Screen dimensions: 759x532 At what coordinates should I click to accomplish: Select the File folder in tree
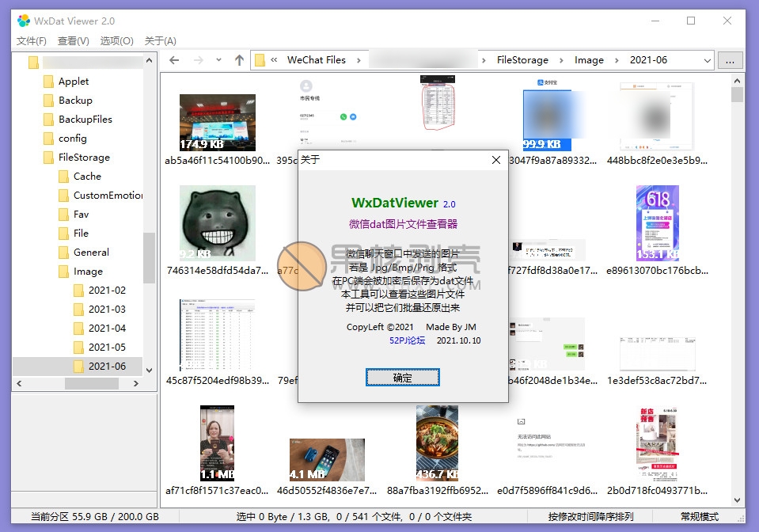[x=81, y=234]
